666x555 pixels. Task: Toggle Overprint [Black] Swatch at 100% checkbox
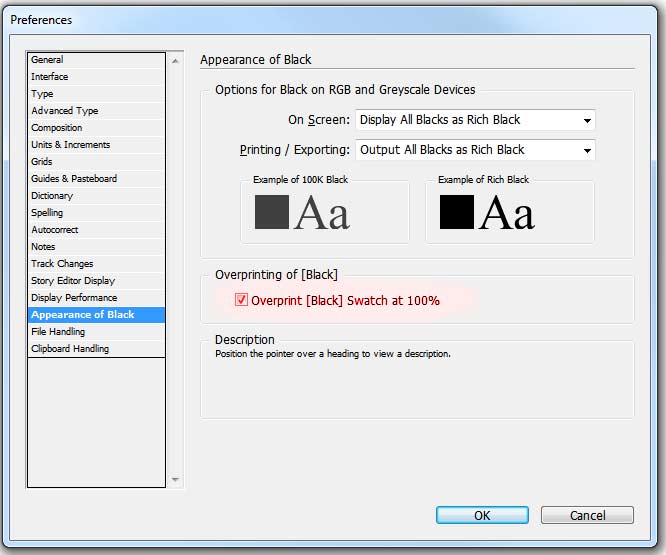(241, 300)
